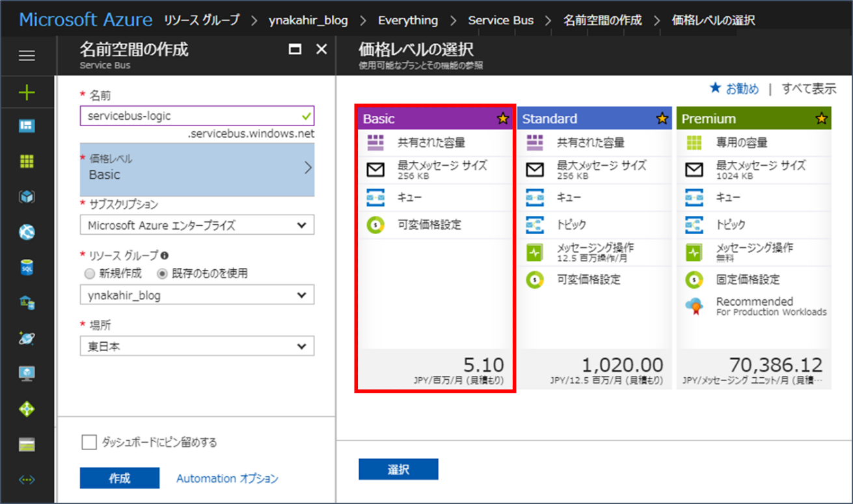Screen dimensions: 853x504
Task: Click 価格レベルの選択 in the breadcrumb
Action: tap(714, 20)
